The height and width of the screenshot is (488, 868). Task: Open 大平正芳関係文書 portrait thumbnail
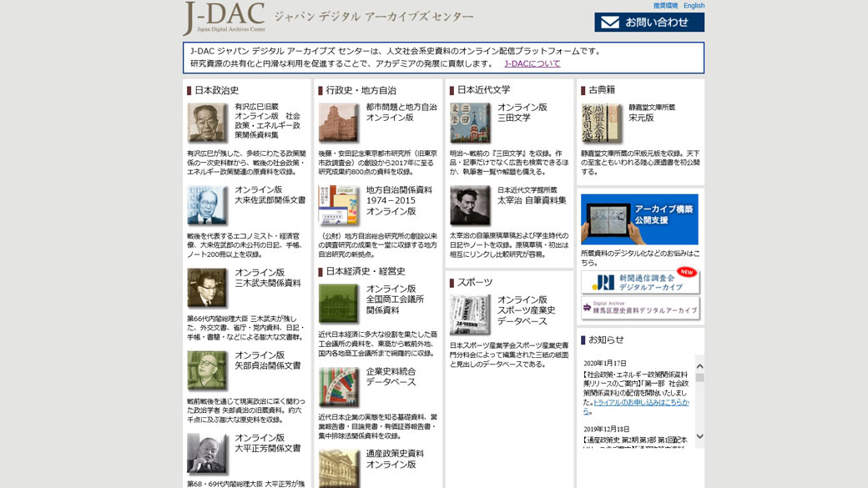click(207, 454)
